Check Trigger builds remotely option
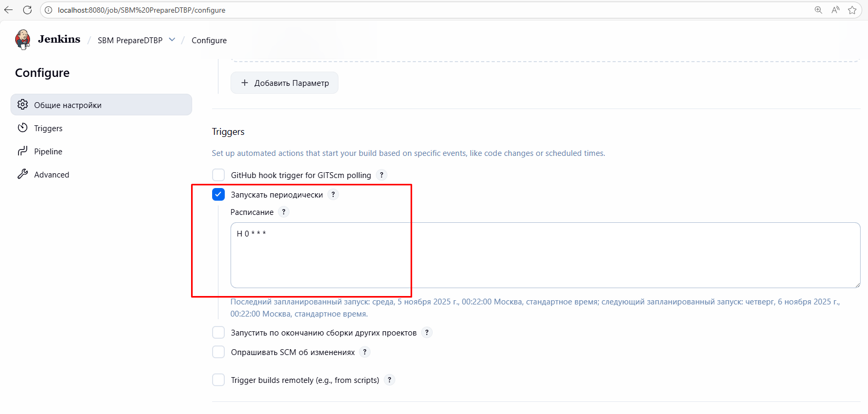The width and height of the screenshot is (868, 414). (218, 380)
